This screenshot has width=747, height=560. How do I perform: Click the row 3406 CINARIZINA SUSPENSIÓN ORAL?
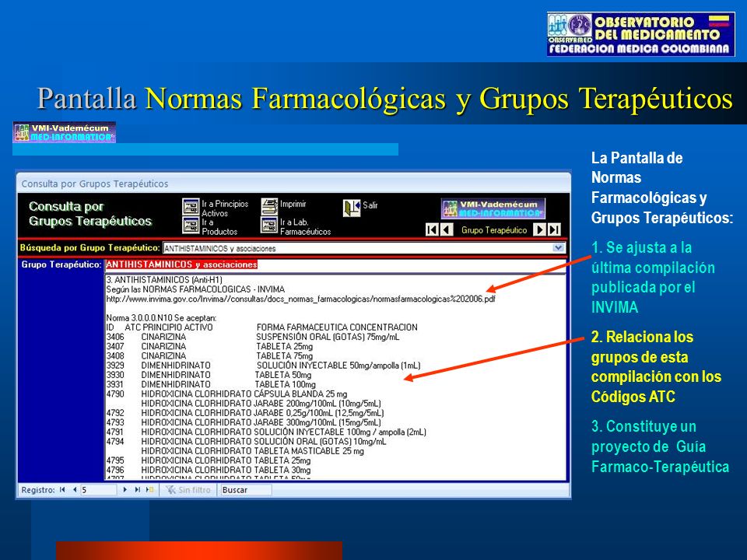coord(253,337)
